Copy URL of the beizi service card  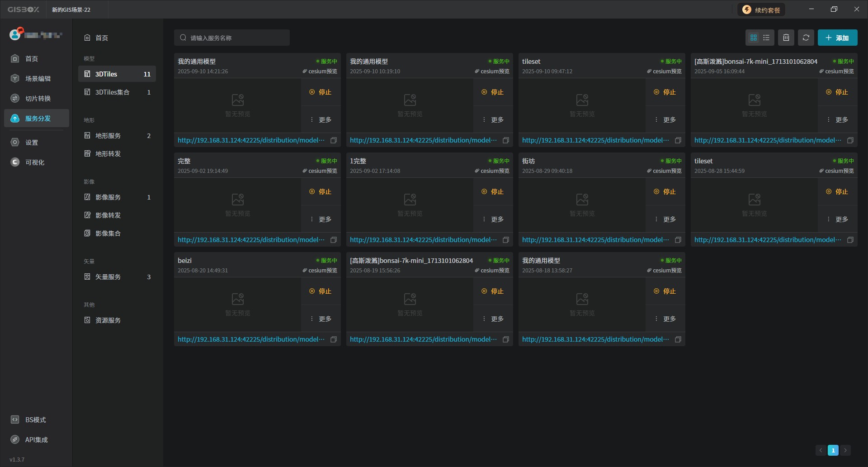[334, 339]
